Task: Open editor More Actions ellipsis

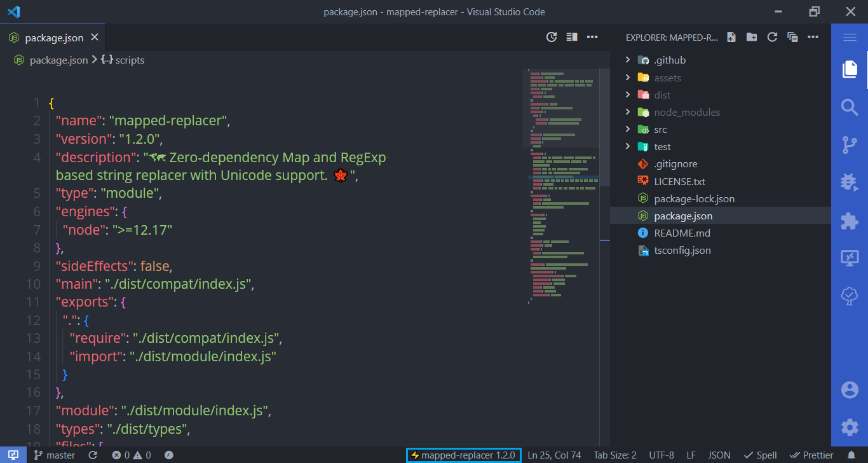Action: (592, 37)
